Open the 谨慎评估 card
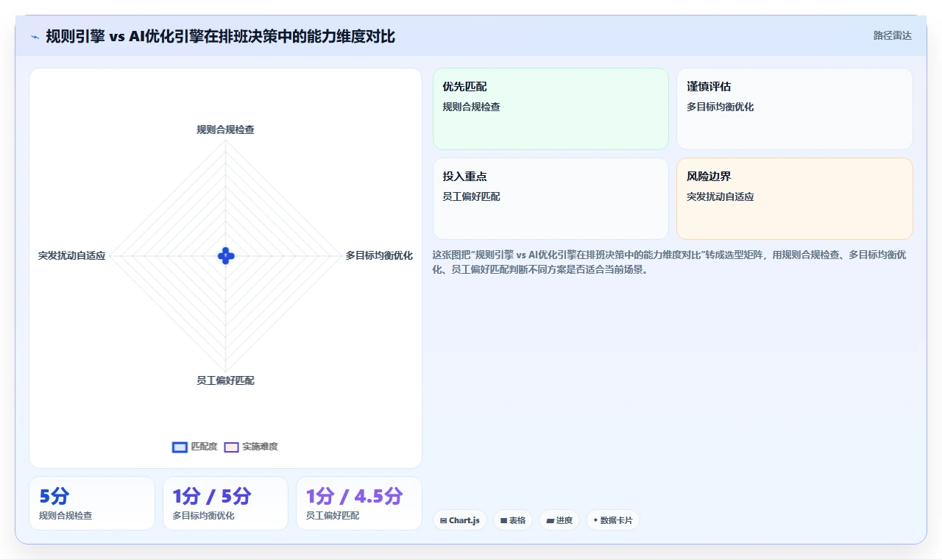Viewport: 942px width, 560px height. [x=794, y=109]
